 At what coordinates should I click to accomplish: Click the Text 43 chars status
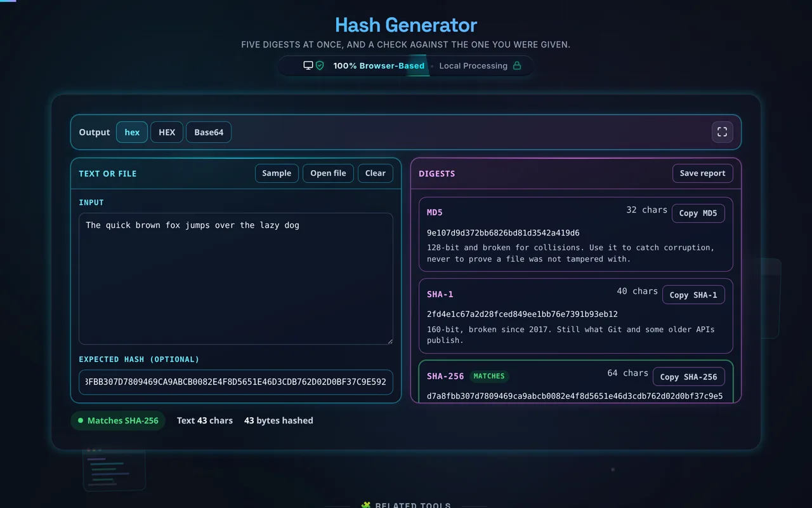(x=205, y=420)
